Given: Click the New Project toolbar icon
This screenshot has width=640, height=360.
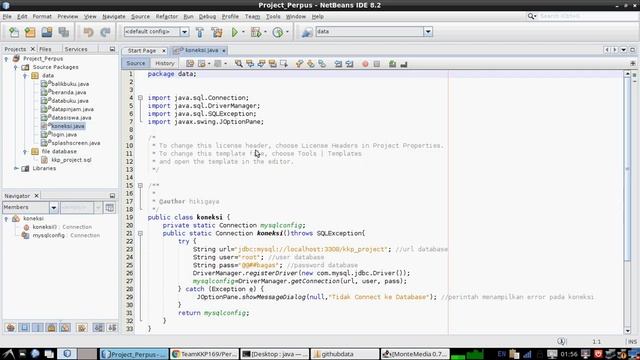Looking at the screenshot, I should pos(30,32).
